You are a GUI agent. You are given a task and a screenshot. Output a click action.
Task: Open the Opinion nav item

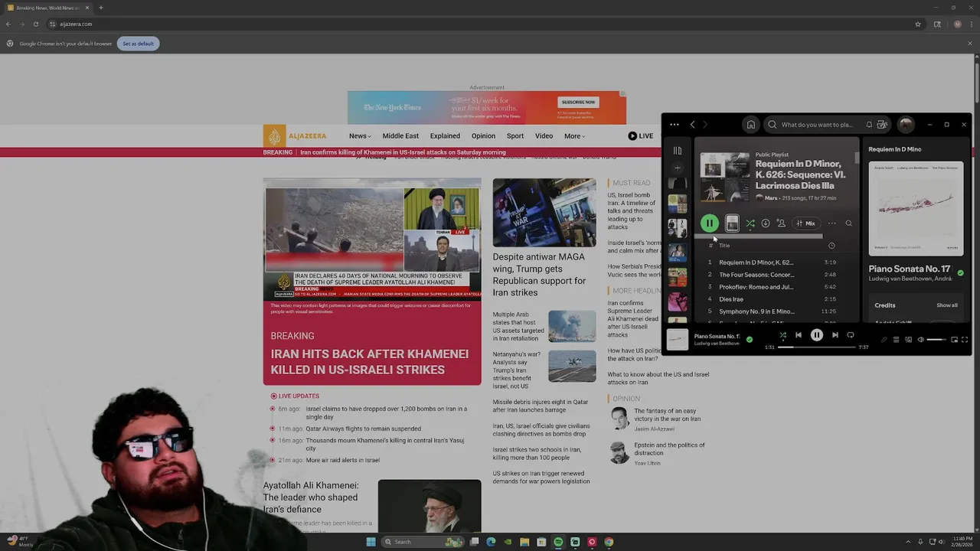[x=483, y=136]
